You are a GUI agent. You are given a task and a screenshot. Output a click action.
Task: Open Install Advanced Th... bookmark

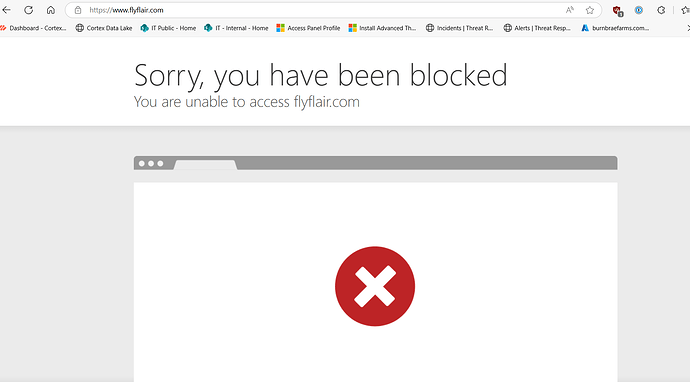pyautogui.click(x=382, y=28)
